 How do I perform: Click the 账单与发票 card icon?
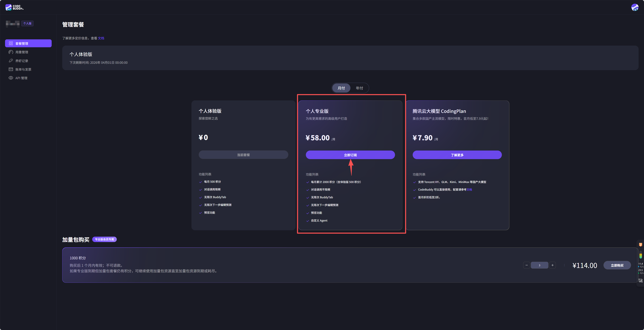point(11,69)
